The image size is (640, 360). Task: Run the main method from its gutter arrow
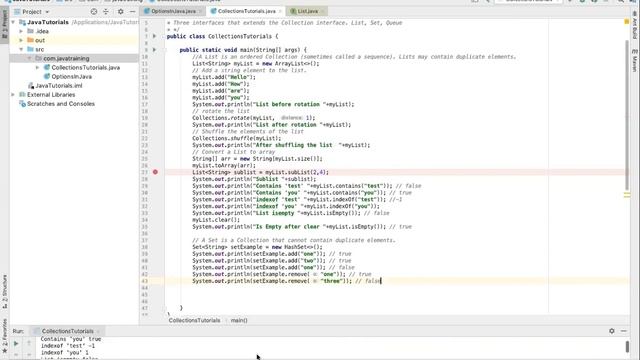pos(154,50)
